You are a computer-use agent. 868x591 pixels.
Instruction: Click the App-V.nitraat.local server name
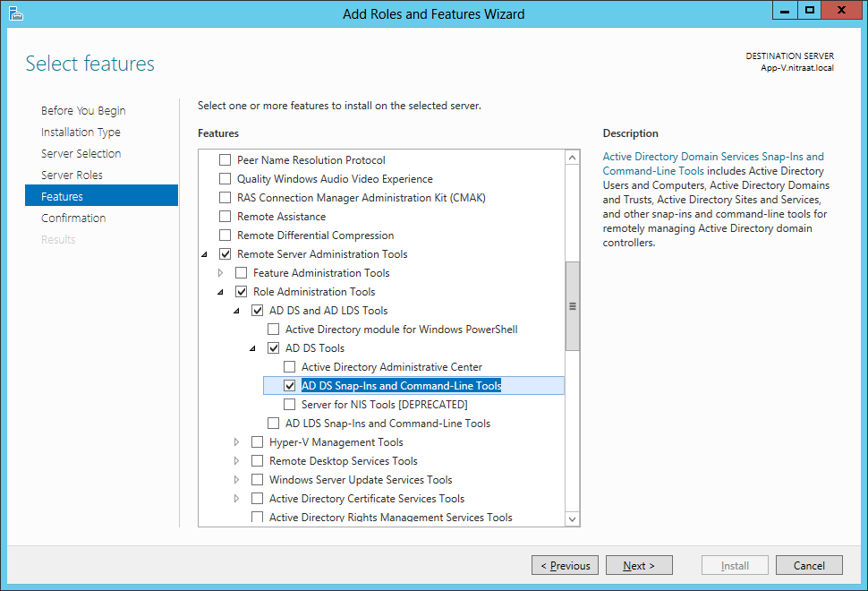click(x=797, y=68)
